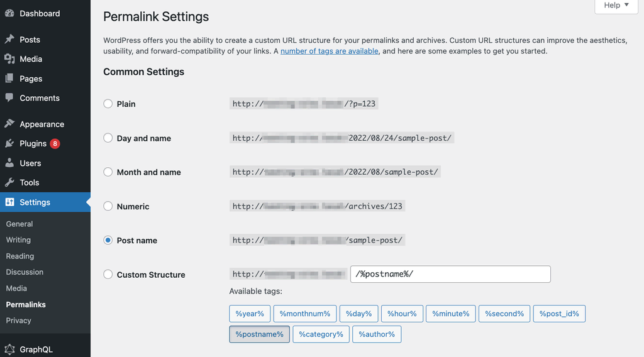Open Writing settings submenu
The height and width of the screenshot is (357, 644).
pyautogui.click(x=18, y=239)
